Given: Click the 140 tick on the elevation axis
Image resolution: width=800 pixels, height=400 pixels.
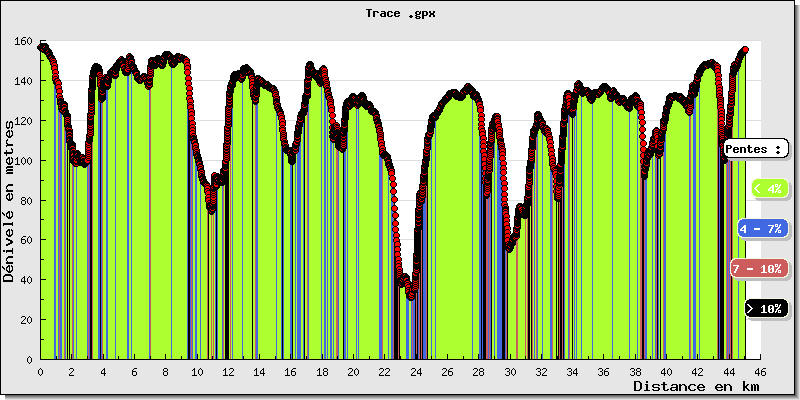Looking at the screenshot, I should point(23,81).
